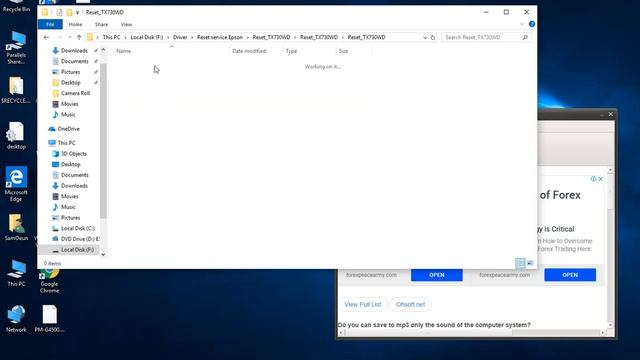Click Local Disk (F:) breadcrumb
The height and width of the screenshot is (360, 640).
pos(147,37)
